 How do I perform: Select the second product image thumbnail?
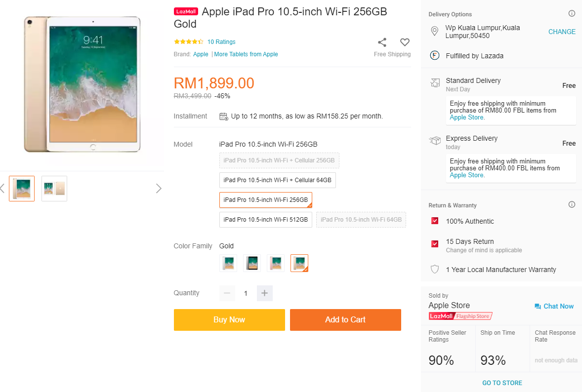coord(54,189)
